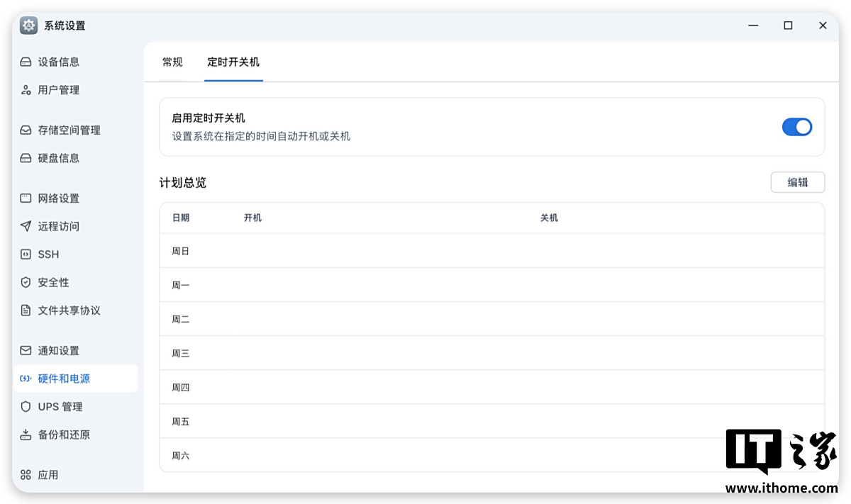Open 用户管理 via its person icon
The image size is (851, 504).
tap(26, 90)
